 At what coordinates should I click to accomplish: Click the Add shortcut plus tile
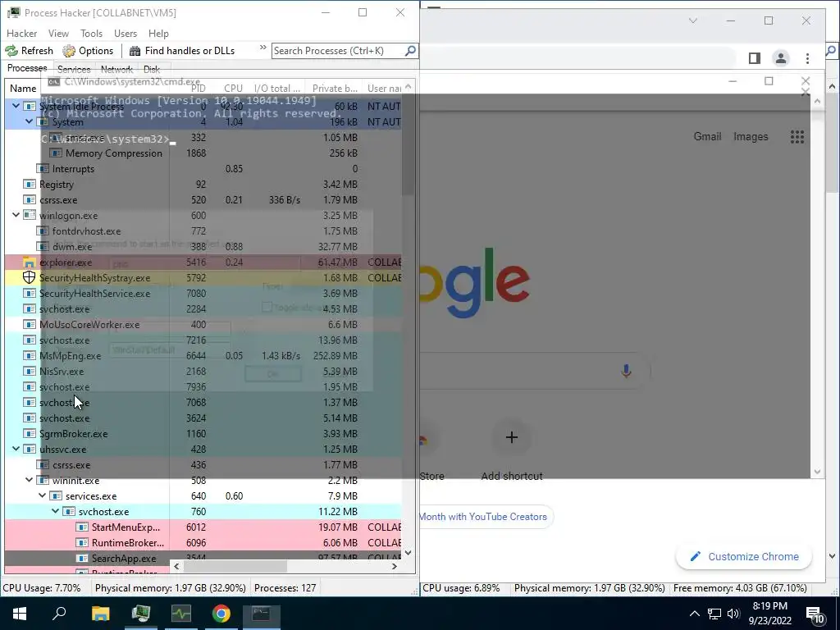tap(512, 437)
